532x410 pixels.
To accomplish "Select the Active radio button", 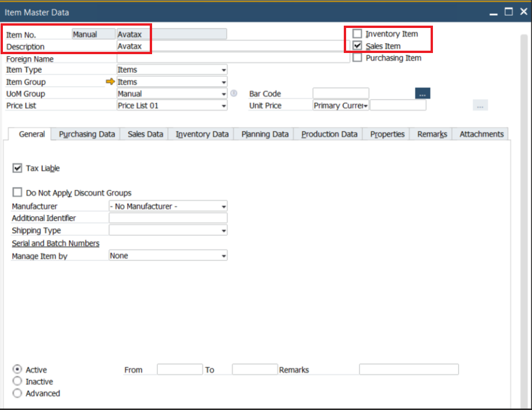I will [x=17, y=369].
